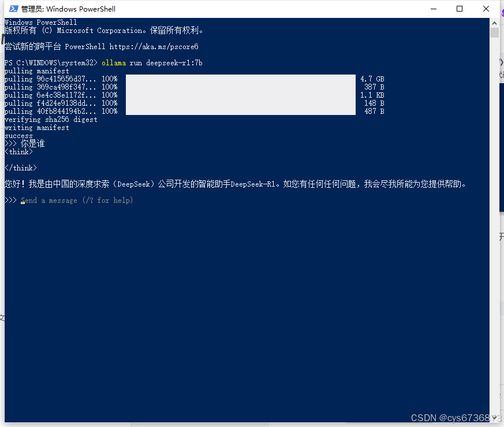Minimize the PowerShell window

pos(434,9)
